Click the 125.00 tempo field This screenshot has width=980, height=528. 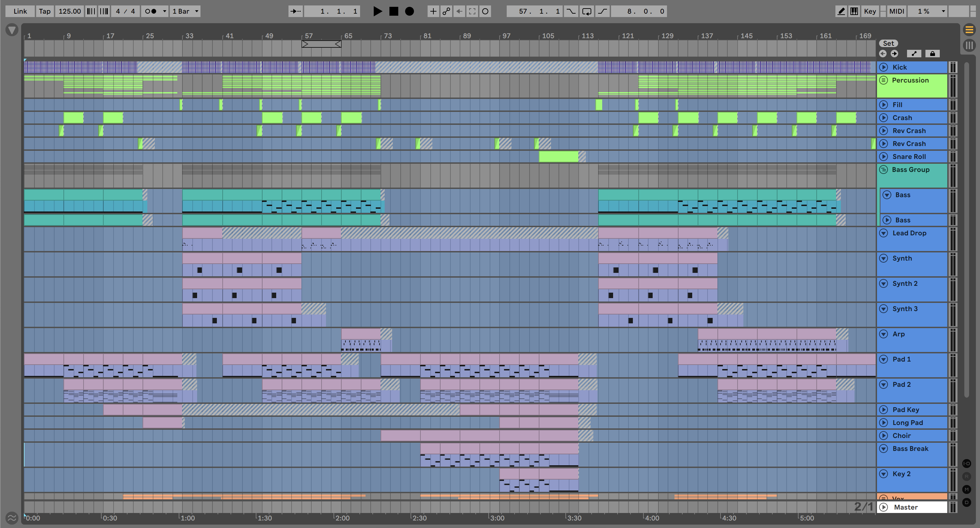tap(70, 11)
